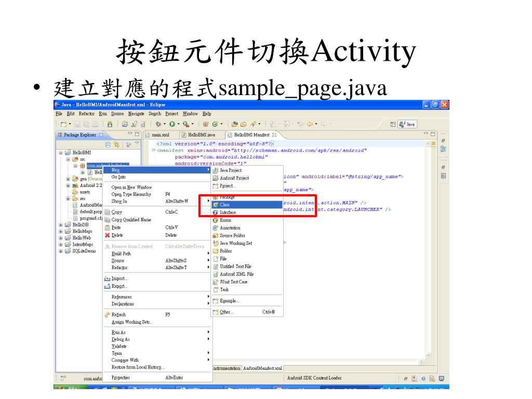Click the Java perspective button

tap(407, 124)
